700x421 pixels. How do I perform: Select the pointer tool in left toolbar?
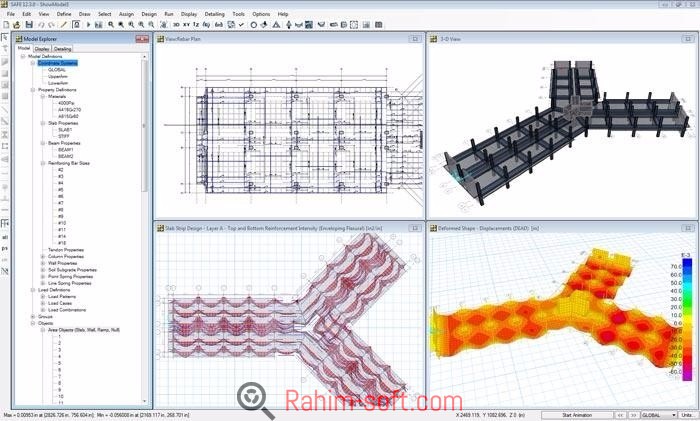click(x=5, y=37)
